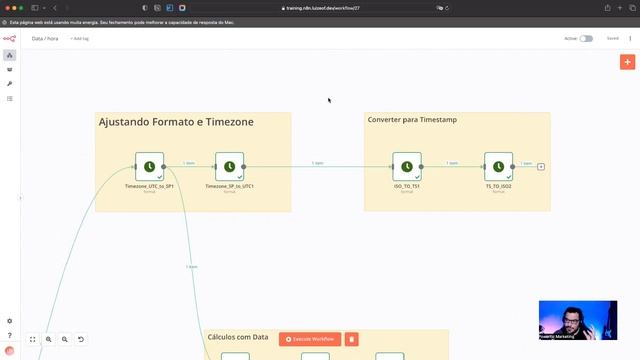
Task: Select the ISO_TO_TS1 node
Action: pyautogui.click(x=407, y=167)
